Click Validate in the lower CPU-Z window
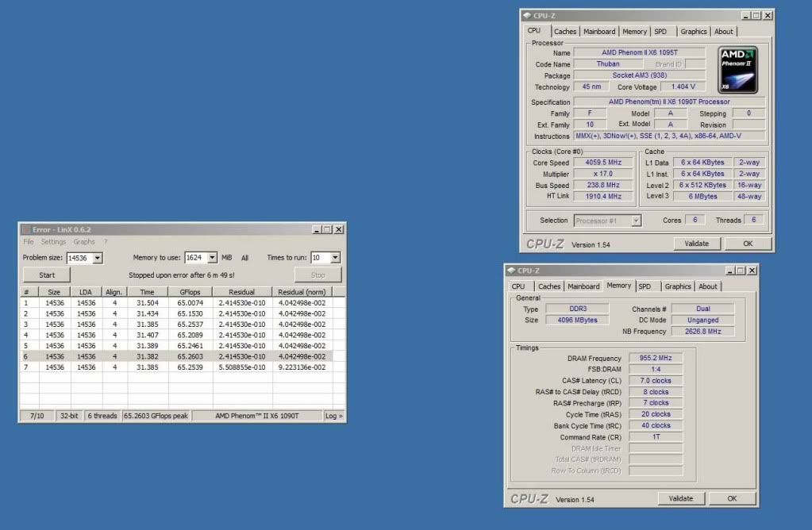This screenshot has width=812, height=530. click(680, 498)
